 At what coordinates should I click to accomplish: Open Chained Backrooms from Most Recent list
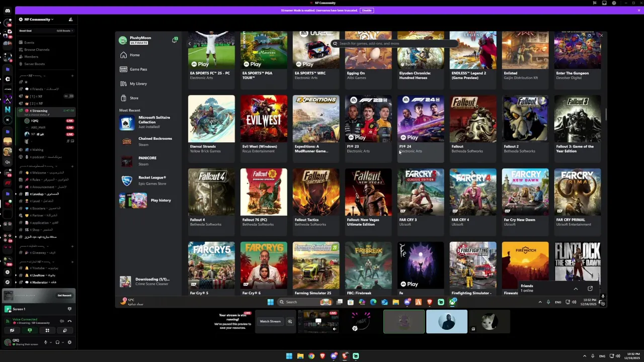point(147,141)
